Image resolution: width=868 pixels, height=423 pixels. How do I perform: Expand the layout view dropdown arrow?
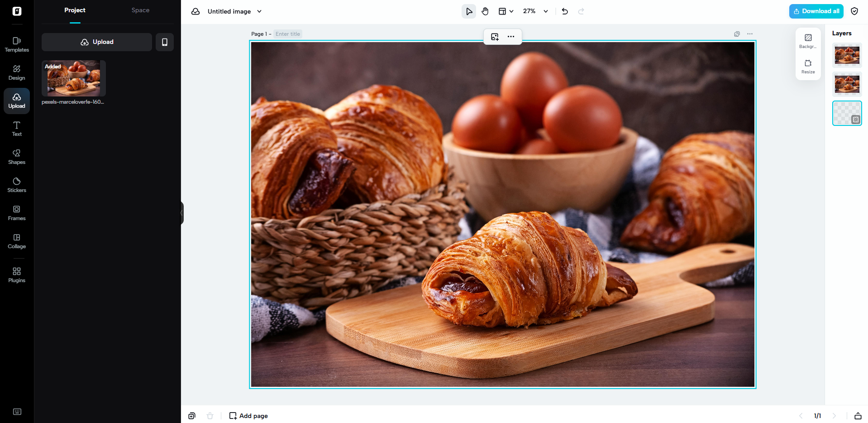point(511,11)
